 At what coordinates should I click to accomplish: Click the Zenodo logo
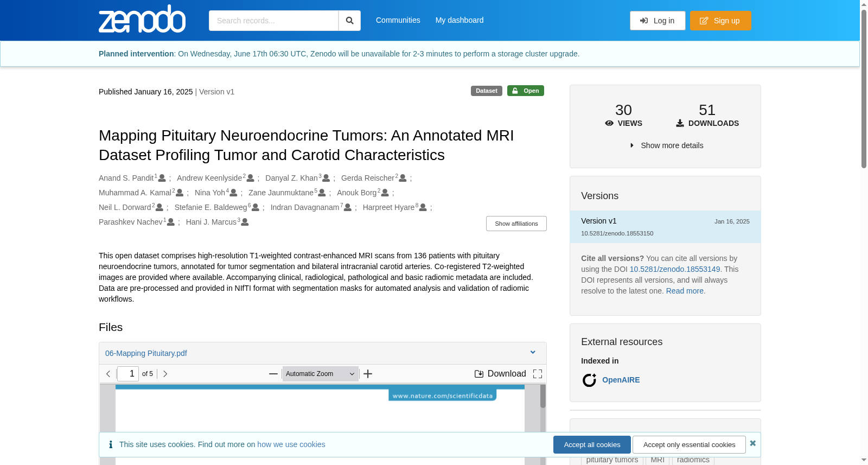(142, 20)
